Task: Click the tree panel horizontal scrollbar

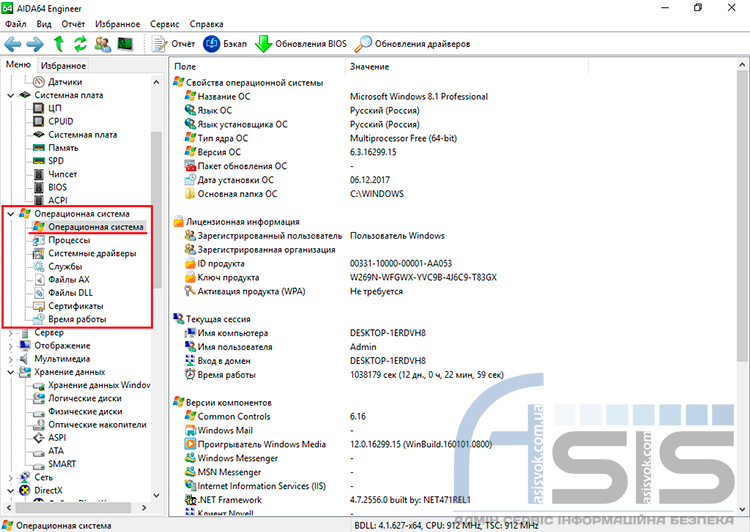Action: [73, 508]
